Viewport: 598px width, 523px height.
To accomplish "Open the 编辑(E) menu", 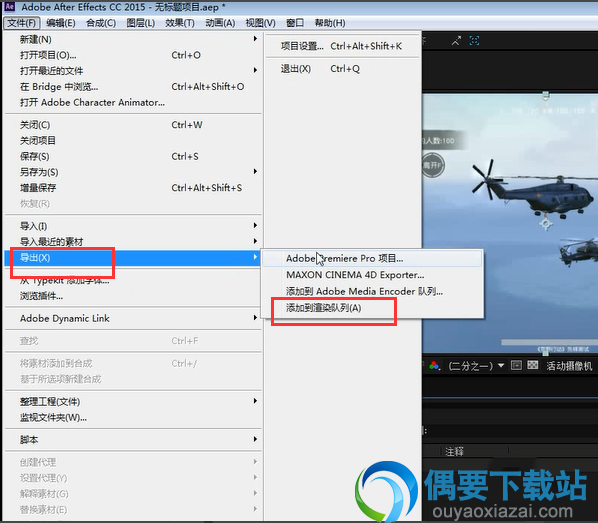I will (61, 23).
